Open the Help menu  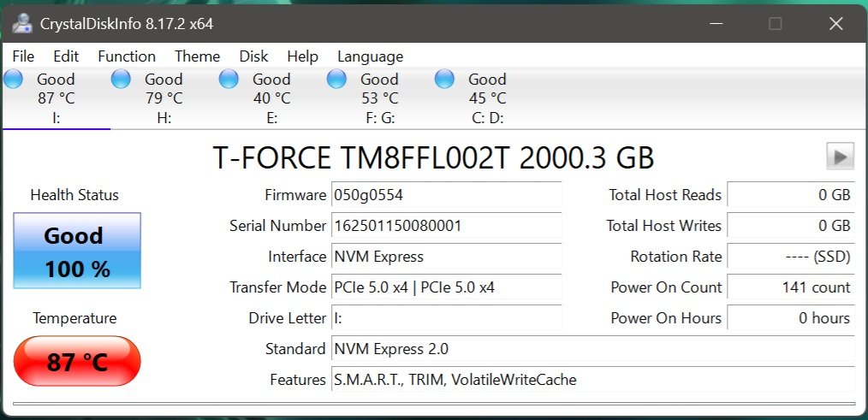[302, 56]
